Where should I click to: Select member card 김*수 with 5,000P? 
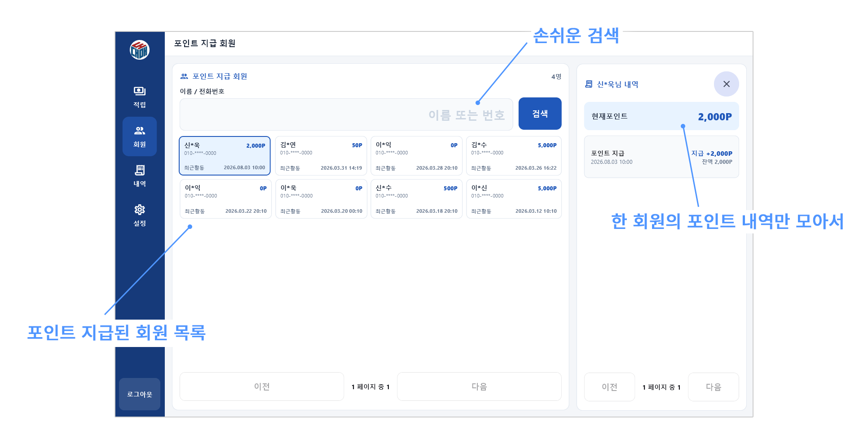[x=514, y=156]
